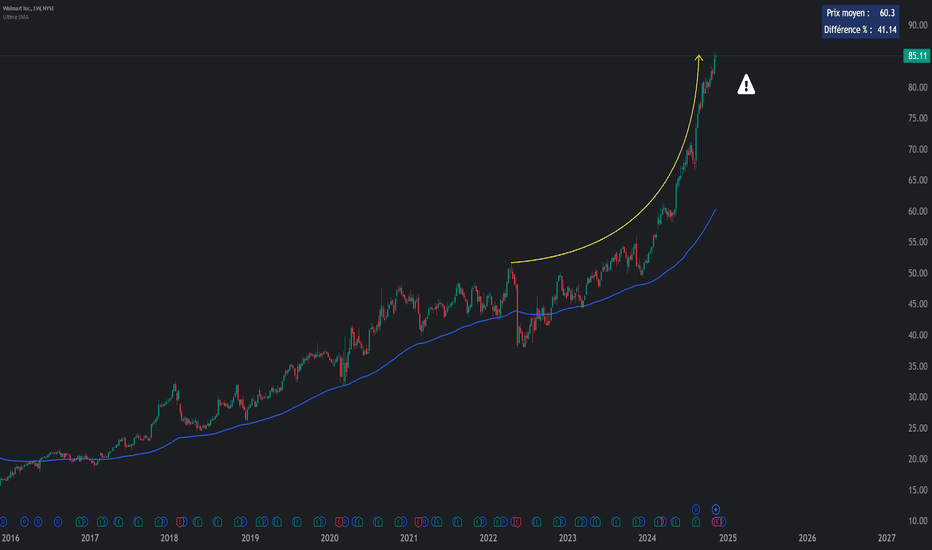
Task: Click the 10.00 price axis label
Action: pos(918,520)
